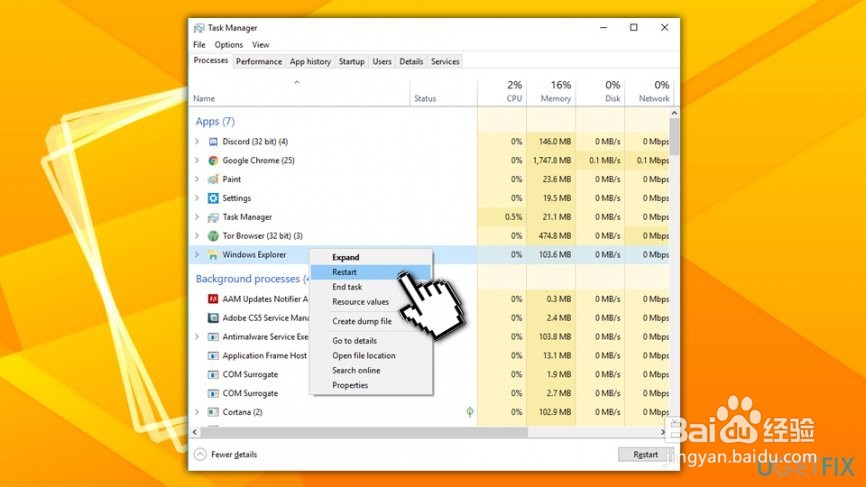Open the File menu
This screenshot has height=487, width=866.
(x=199, y=45)
